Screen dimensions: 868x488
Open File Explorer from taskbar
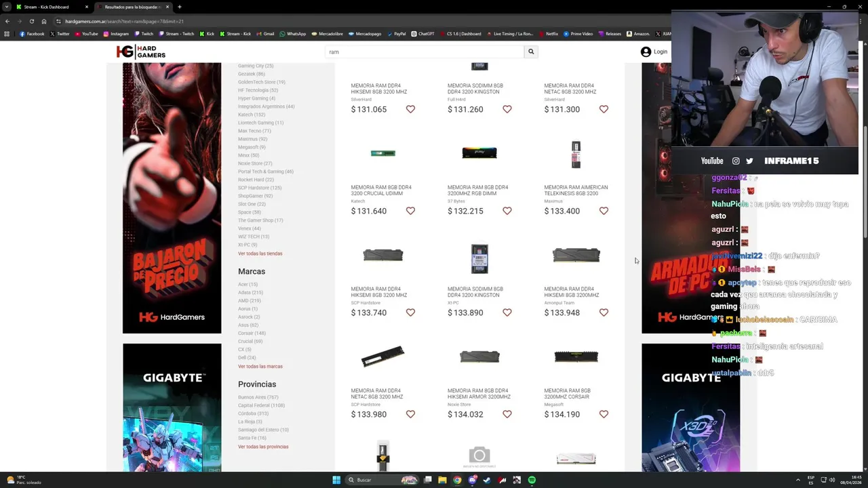click(x=442, y=480)
